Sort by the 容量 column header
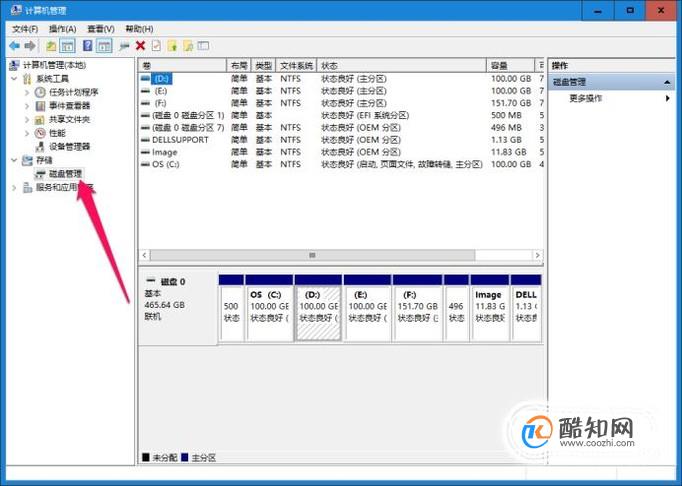The image size is (682, 486). tap(510, 66)
